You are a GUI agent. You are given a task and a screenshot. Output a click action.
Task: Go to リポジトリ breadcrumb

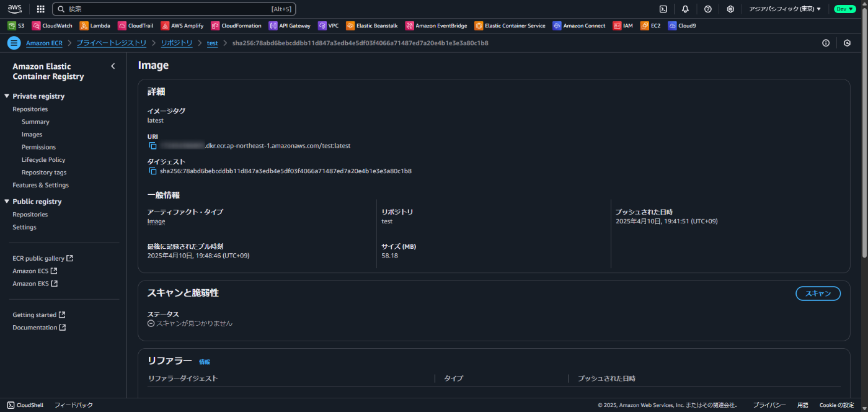click(x=177, y=43)
